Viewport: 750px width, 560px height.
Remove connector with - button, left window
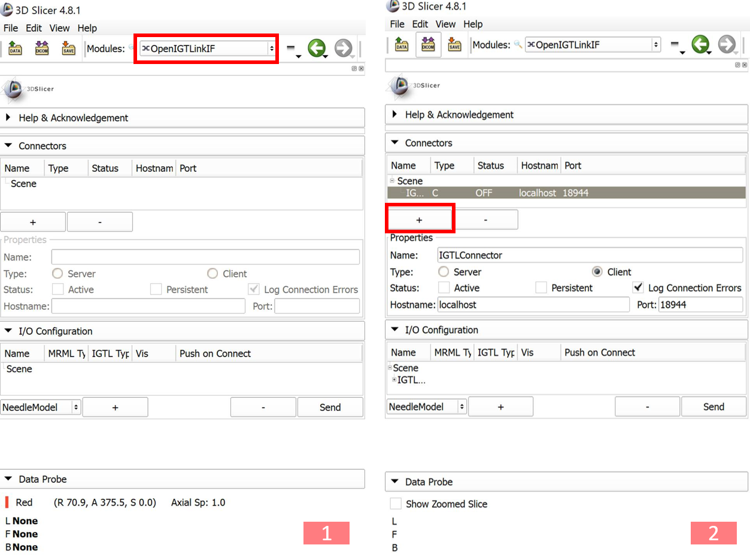click(x=100, y=222)
